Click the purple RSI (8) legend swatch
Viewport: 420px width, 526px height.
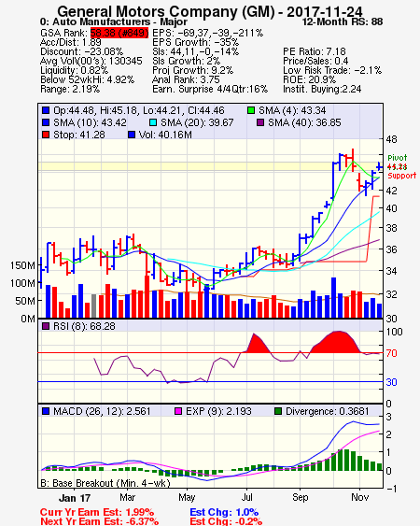click(x=46, y=326)
